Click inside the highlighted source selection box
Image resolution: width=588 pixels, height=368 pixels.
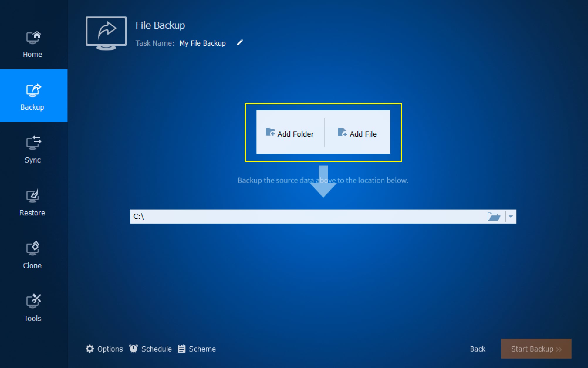click(323, 132)
